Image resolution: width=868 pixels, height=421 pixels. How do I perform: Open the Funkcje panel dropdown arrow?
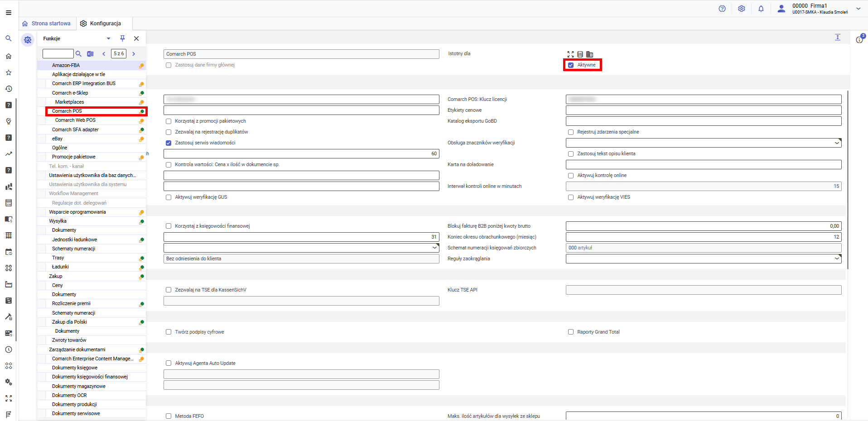[108, 38]
